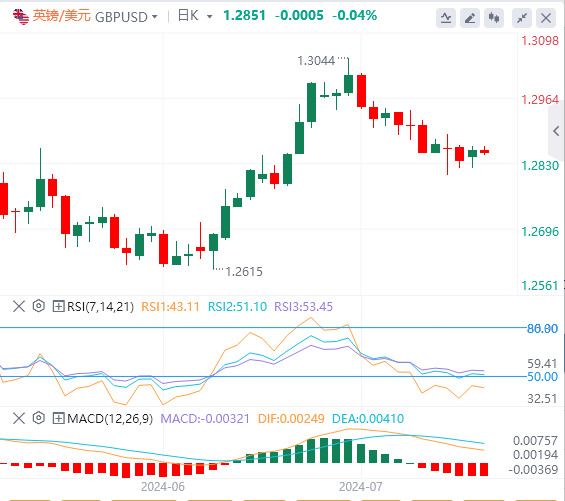Expand the GBPUSD symbol dropdown
565x501 pixels.
(155, 17)
